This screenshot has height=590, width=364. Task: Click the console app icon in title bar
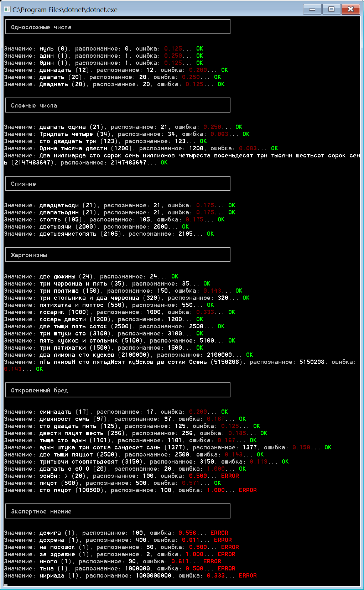pos(7,10)
